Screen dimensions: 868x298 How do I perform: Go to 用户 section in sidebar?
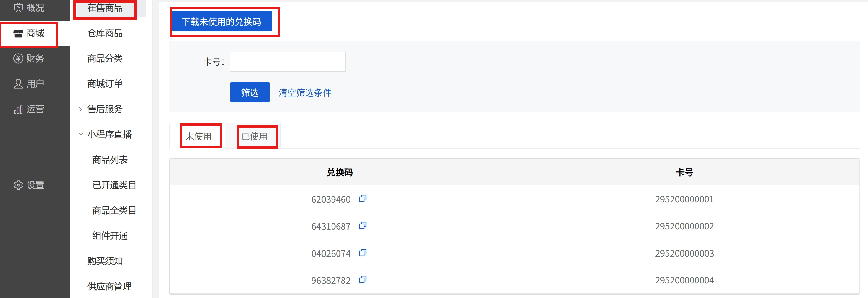click(29, 84)
